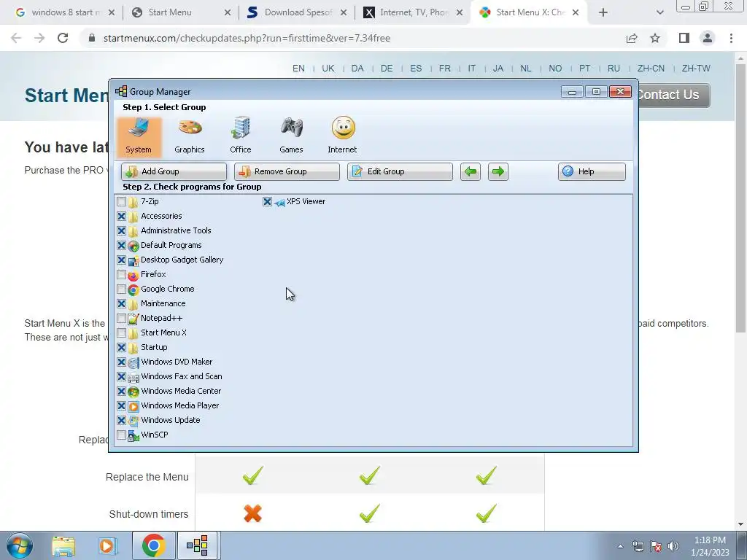Switch site language to FR

pyautogui.click(x=444, y=68)
